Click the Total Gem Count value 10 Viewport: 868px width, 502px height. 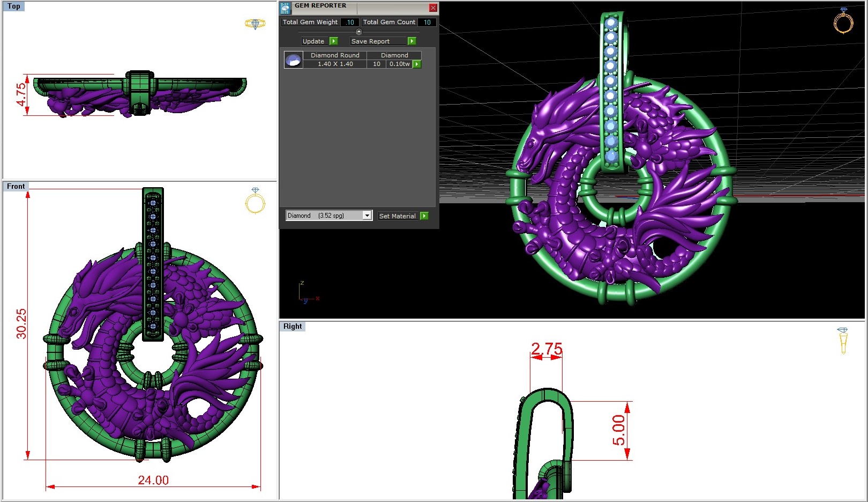tap(427, 22)
